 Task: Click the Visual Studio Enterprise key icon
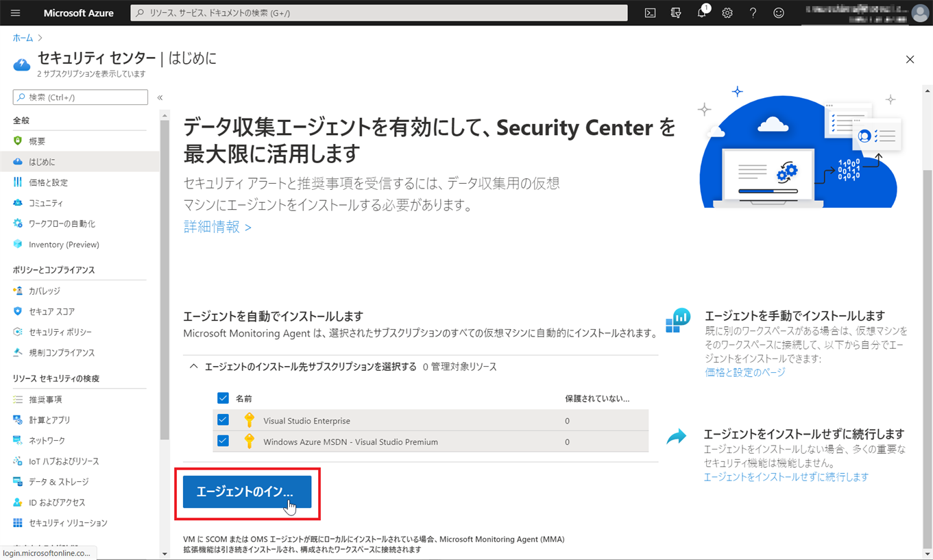click(x=250, y=420)
